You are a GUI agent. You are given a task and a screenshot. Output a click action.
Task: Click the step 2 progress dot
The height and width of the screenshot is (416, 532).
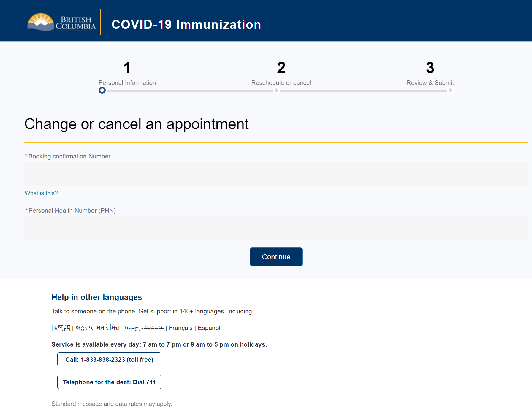pyautogui.click(x=276, y=90)
